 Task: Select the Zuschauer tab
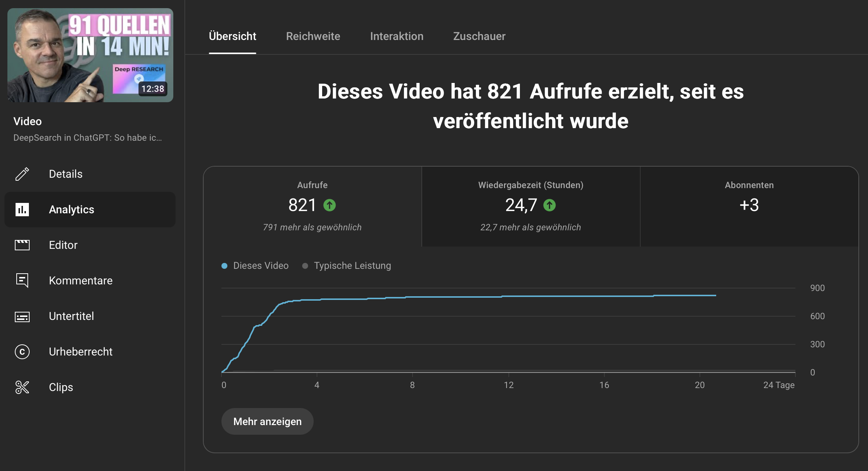tap(479, 36)
